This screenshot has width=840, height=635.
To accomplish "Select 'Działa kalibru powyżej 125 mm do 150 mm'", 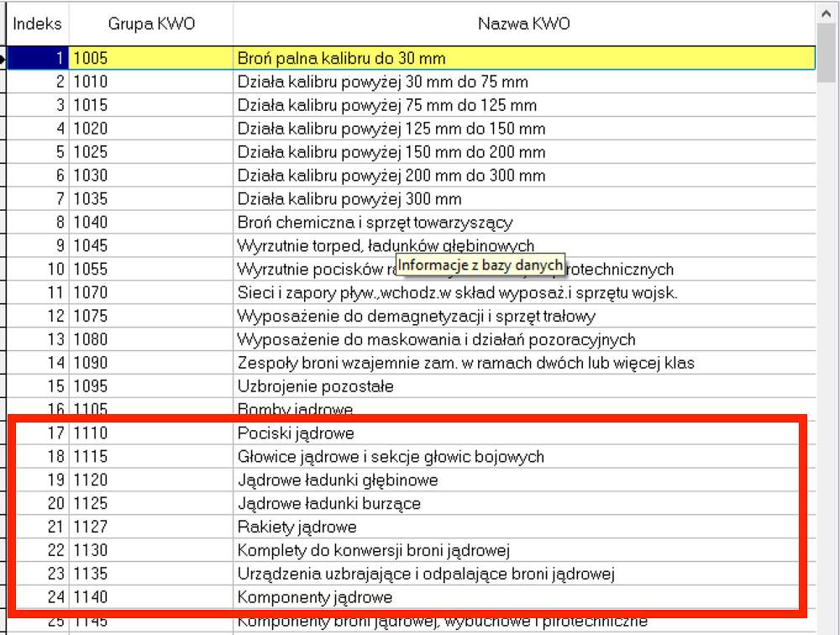I will (x=412, y=129).
